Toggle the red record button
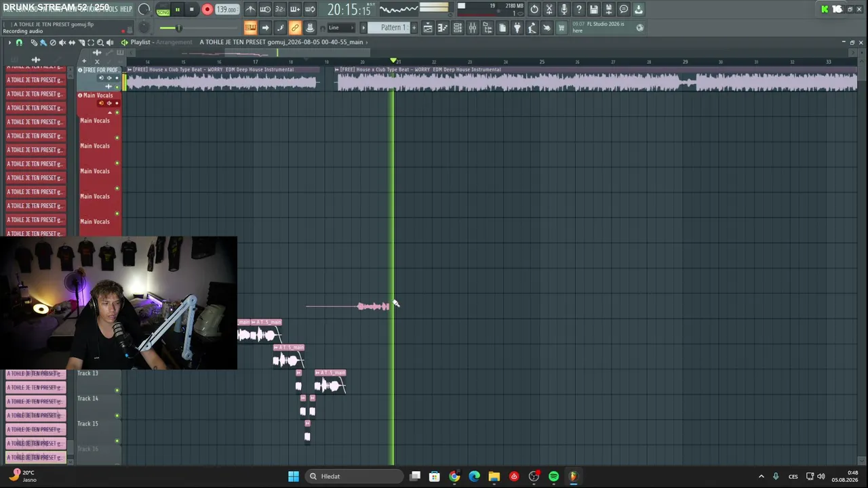 pos(207,9)
